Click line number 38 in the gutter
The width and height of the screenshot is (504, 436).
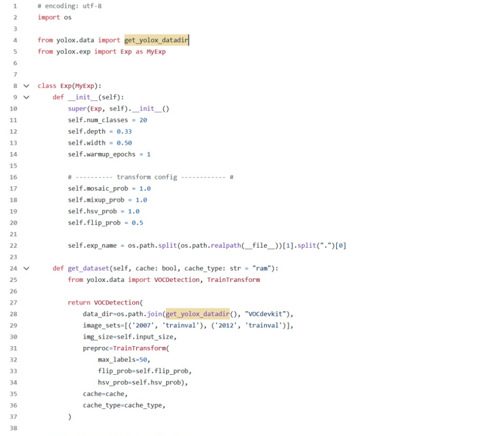pyautogui.click(x=13, y=428)
